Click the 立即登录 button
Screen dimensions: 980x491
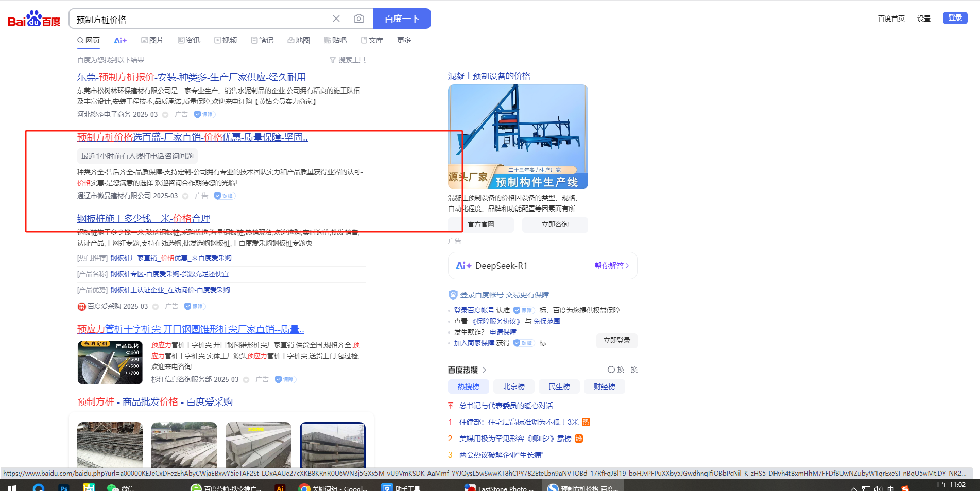(x=617, y=340)
